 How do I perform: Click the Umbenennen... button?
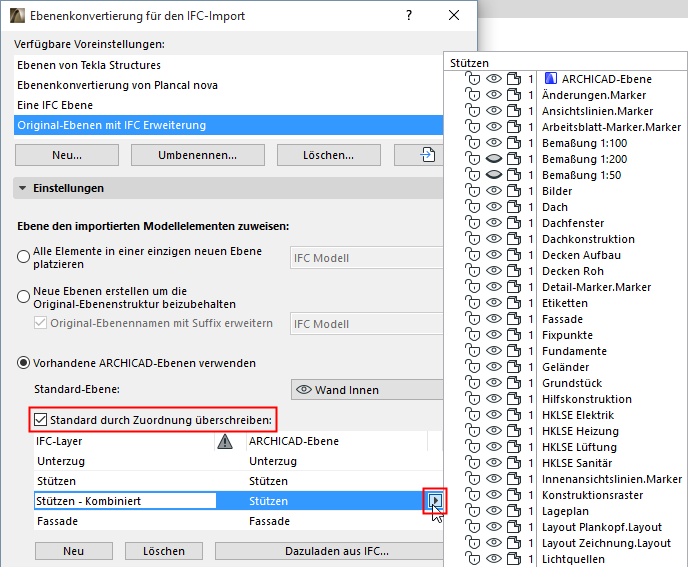pyautogui.click(x=197, y=155)
